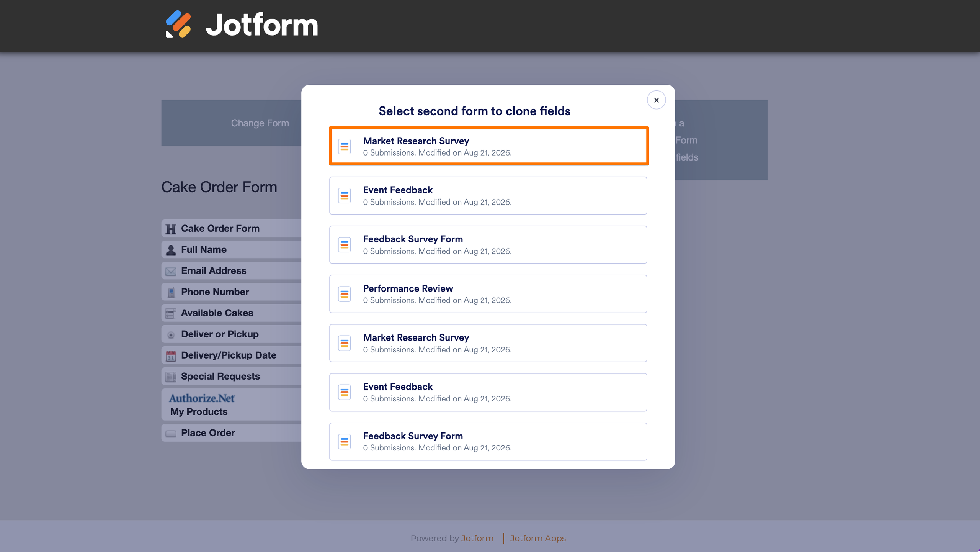Viewport: 980px width, 552px height.
Task: Click the dropdown icon beside Available Cakes
Action: pyautogui.click(x=171, y=313)
